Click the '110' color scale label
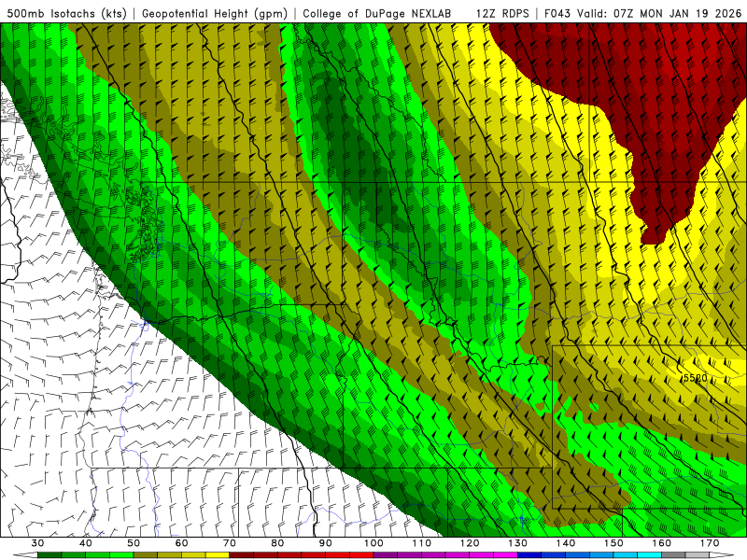Viewport: 747px width, 560px height. [422, 543]
